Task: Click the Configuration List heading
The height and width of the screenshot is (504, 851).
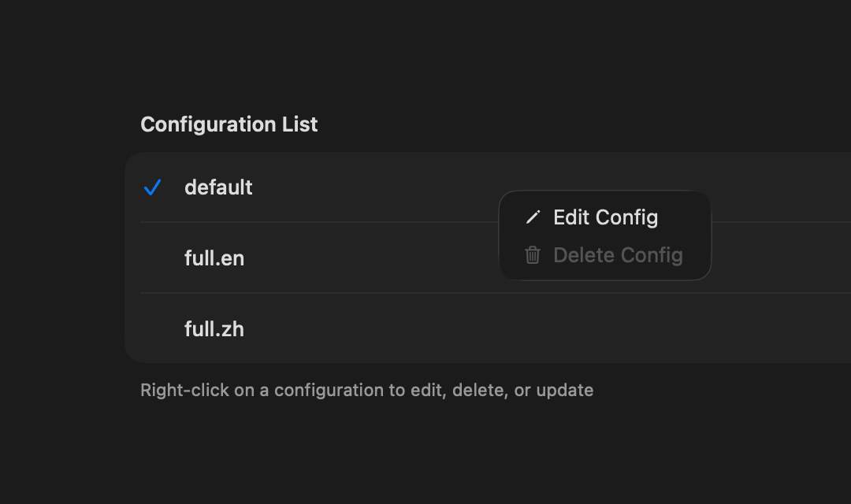Action: click(229, 124)
